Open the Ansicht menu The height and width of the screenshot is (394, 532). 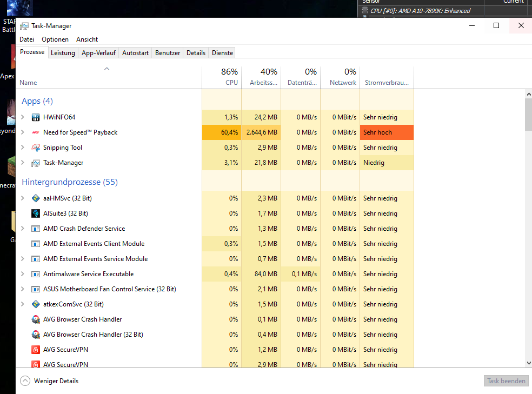coord(87,39)
